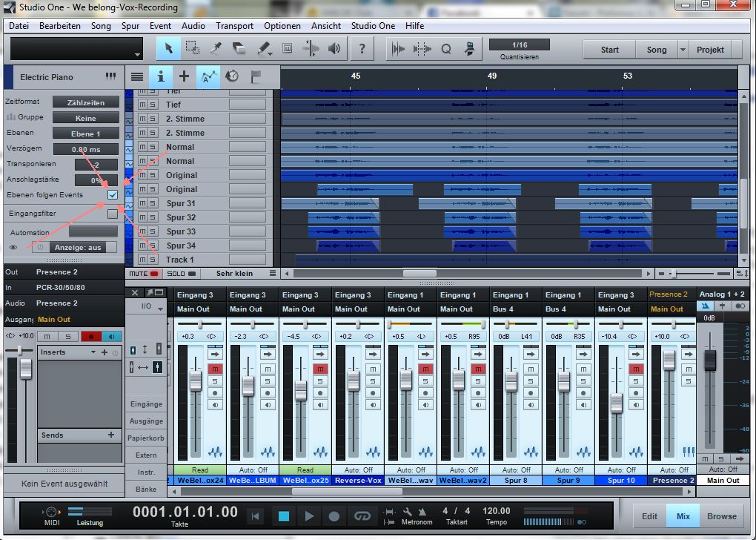756x540 pixels.
Task: Open metronome settings wrench icon
Action: click(408, 512)
